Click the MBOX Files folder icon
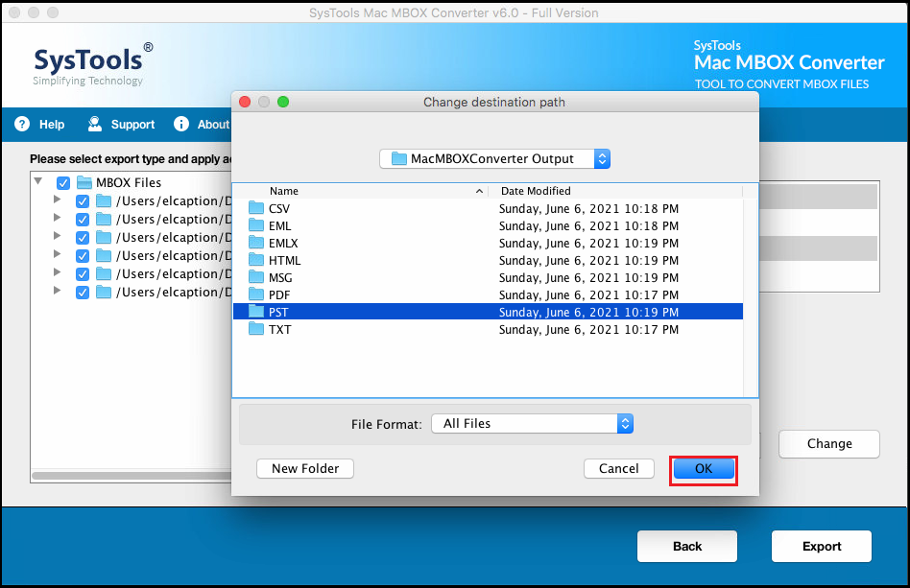This screenshot has height=588, width=910. (x=84, y=182)
